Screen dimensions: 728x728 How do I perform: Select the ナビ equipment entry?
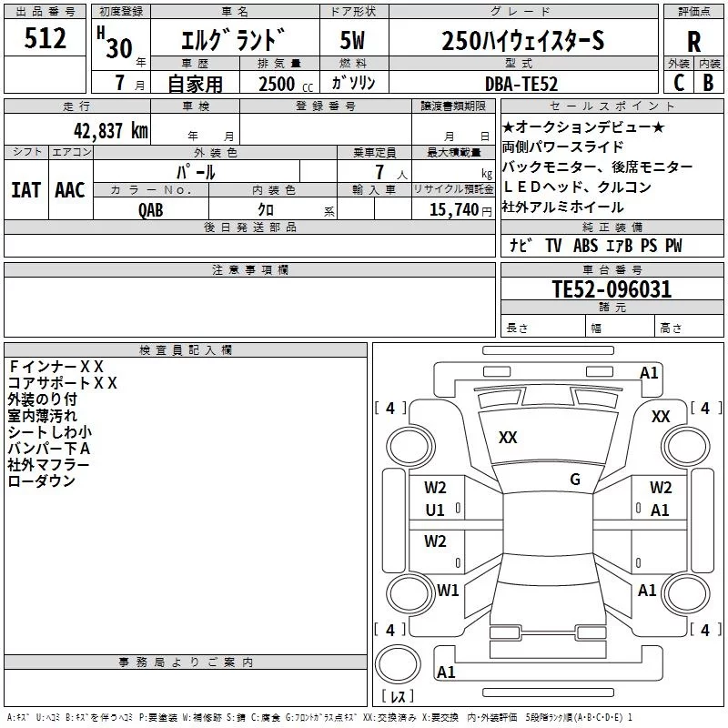(x=520, y=245)
